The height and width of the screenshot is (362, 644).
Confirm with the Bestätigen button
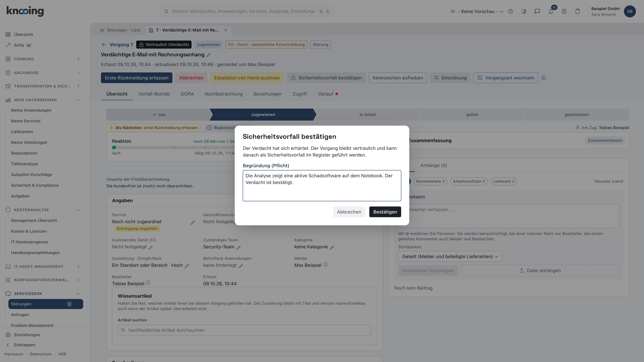pos(385,212)
